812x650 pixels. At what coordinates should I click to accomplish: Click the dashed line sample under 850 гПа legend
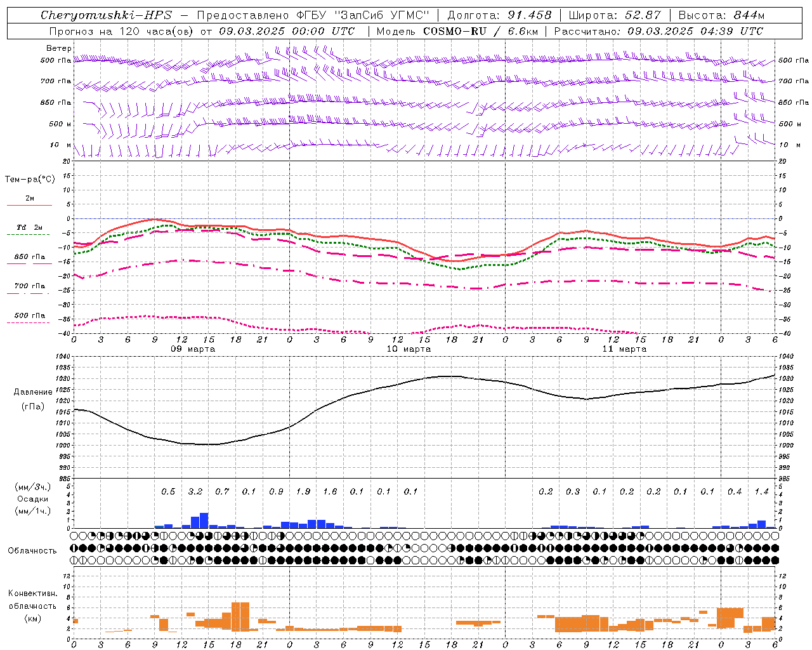[28, 263]
